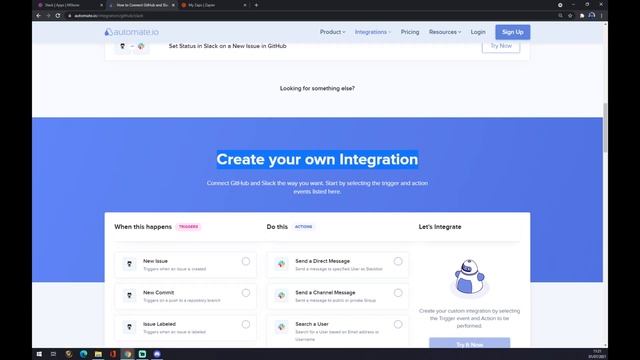This screenshot has height=360, width=640.
Task: Go to the Pricing page
Action: pos(410,32)
